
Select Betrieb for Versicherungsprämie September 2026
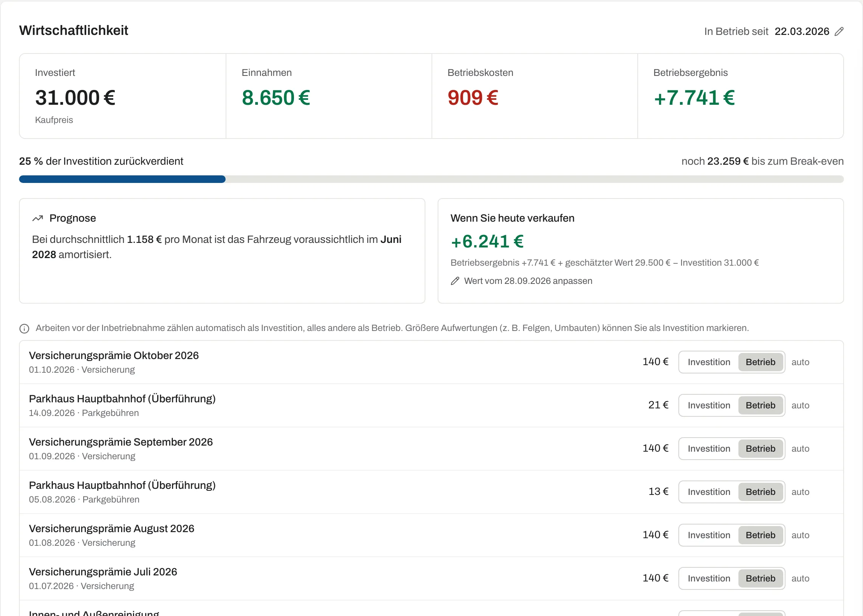(760, 449)
